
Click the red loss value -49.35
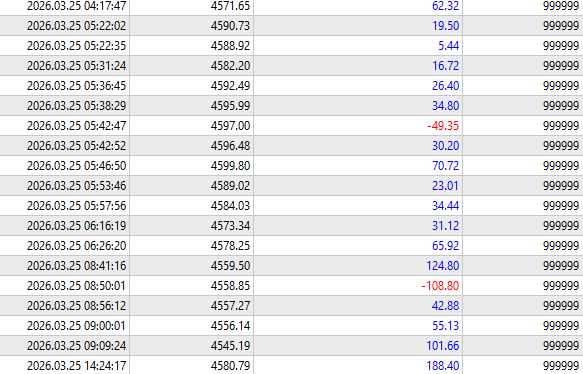[x=443, y=126]
